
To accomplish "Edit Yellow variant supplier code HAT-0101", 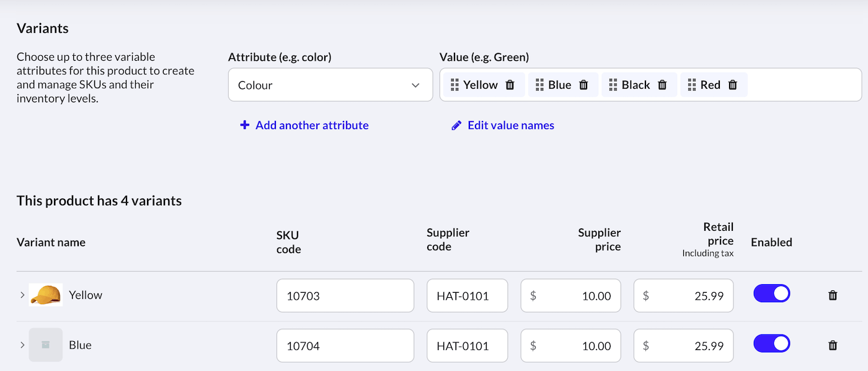I will tap(467, 296).
